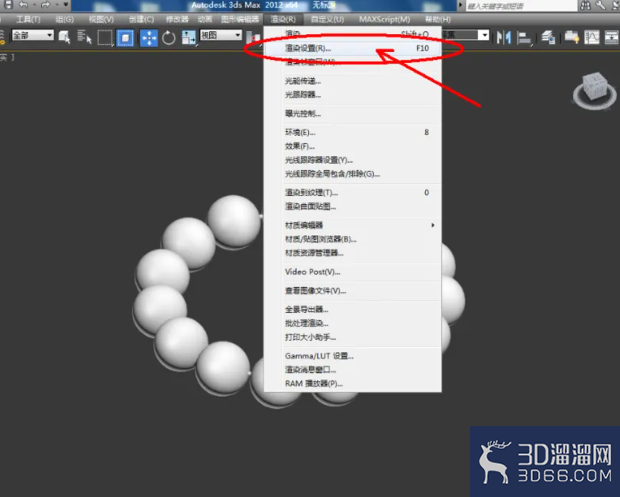Choose 全景导出器... menu entry
This screenshot has width=620, height=497.
click(353, 310)
